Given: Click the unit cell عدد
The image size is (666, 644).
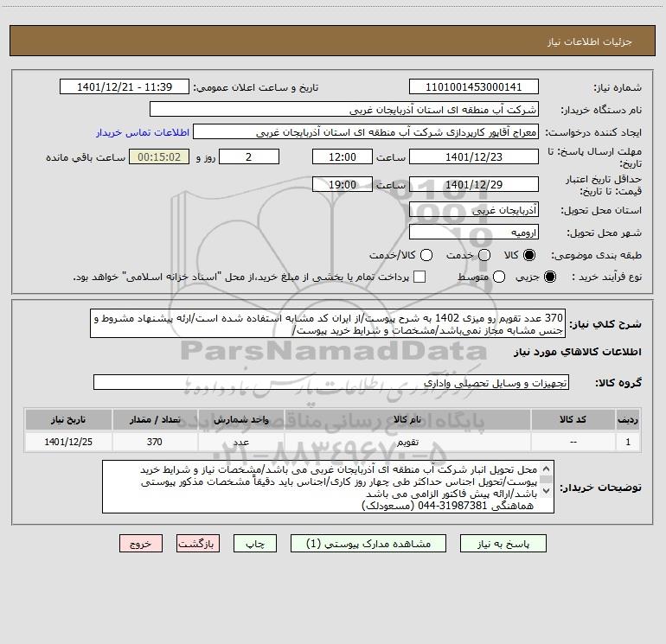Looking at the screenshot, I should click(240, 442).
